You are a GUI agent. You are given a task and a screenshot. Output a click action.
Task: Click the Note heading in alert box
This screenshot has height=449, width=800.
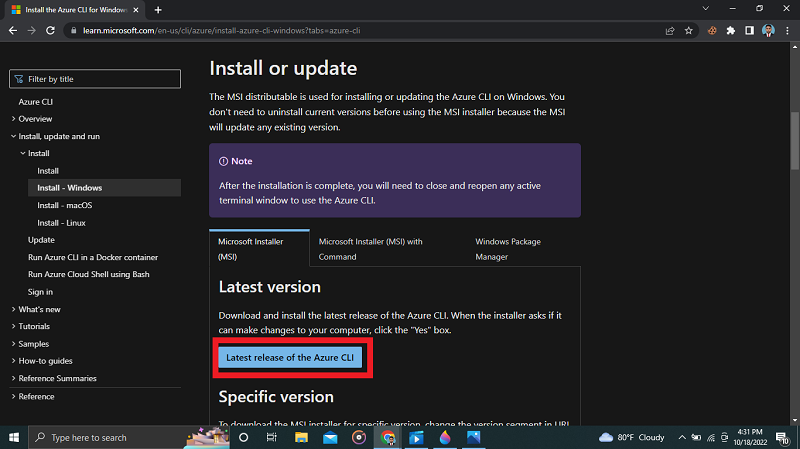click(x=241, y=161)
